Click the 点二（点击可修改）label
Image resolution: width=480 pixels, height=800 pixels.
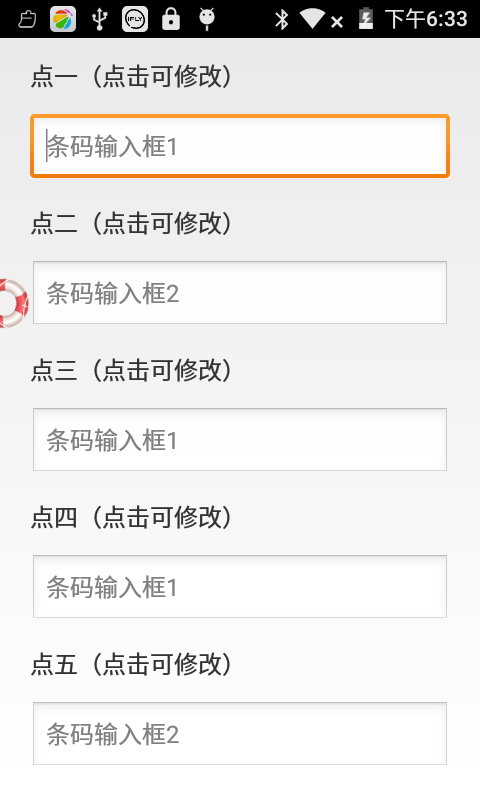131,223
